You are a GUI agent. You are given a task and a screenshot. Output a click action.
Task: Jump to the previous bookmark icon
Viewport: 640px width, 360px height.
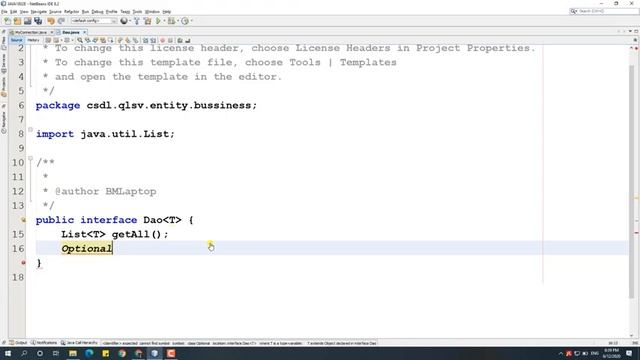120,40
